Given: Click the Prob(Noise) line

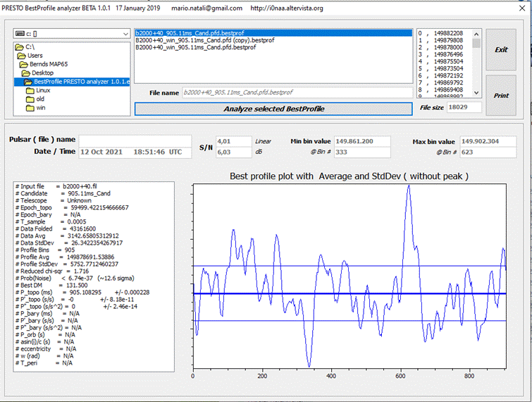Looking at the screenshot, I should 75,278.
